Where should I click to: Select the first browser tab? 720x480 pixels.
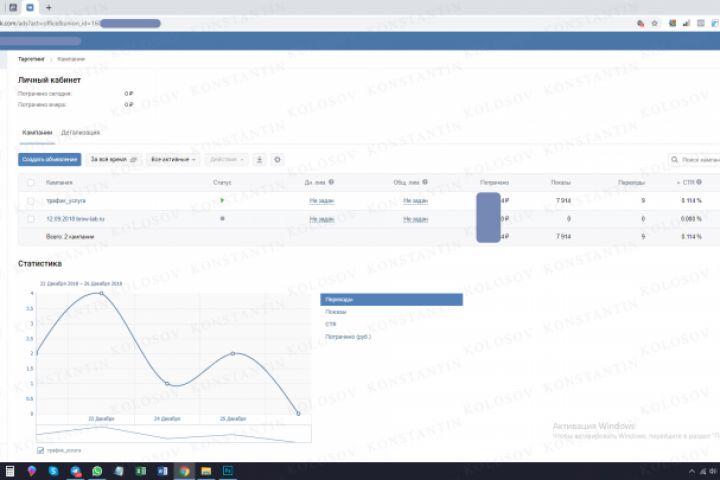[13, 7]
